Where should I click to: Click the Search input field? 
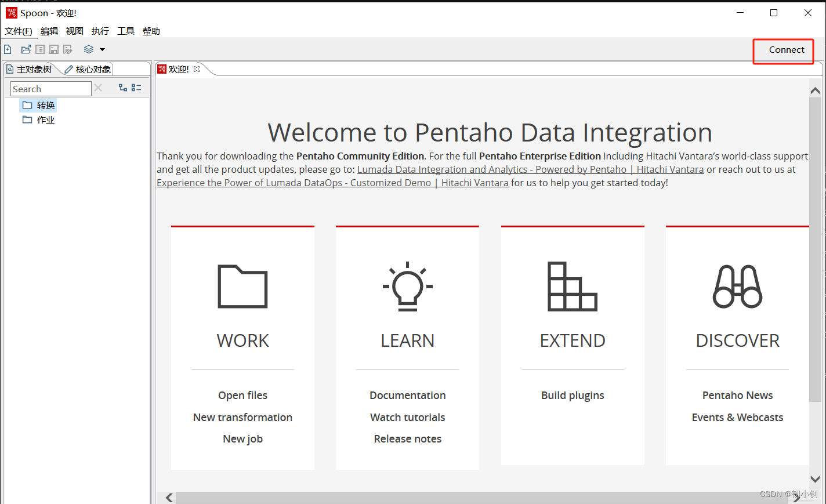point(51,89)
